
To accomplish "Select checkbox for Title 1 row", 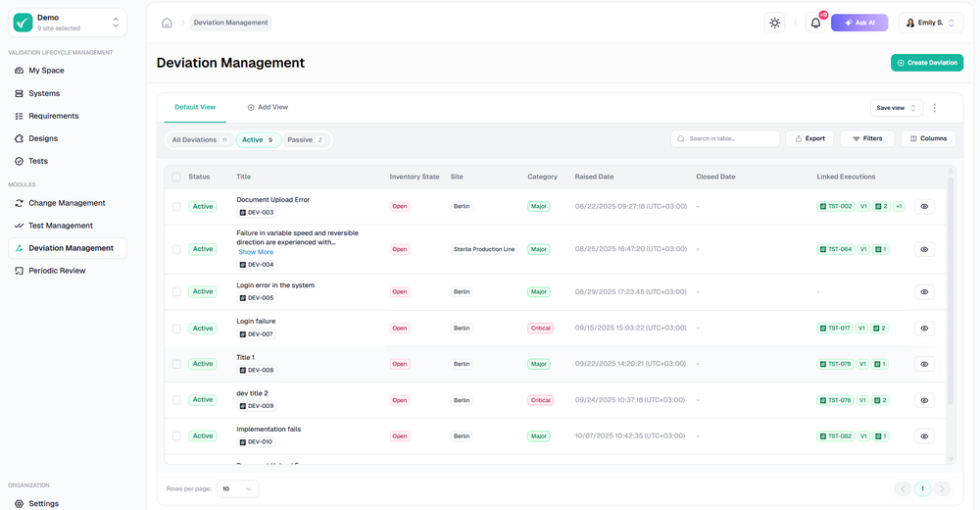I will (x=176, y=364).
